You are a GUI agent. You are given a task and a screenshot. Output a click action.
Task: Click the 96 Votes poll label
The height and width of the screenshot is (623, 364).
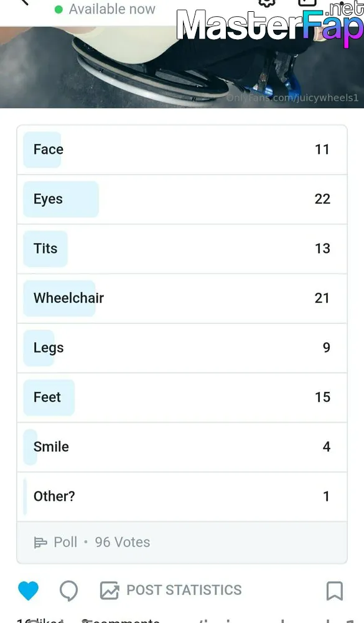click(x=122, y=543)
